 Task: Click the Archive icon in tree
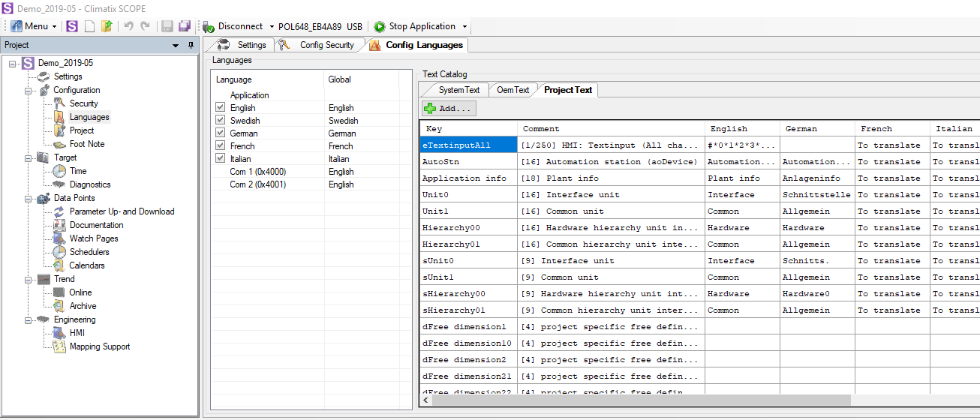point(59,306)
